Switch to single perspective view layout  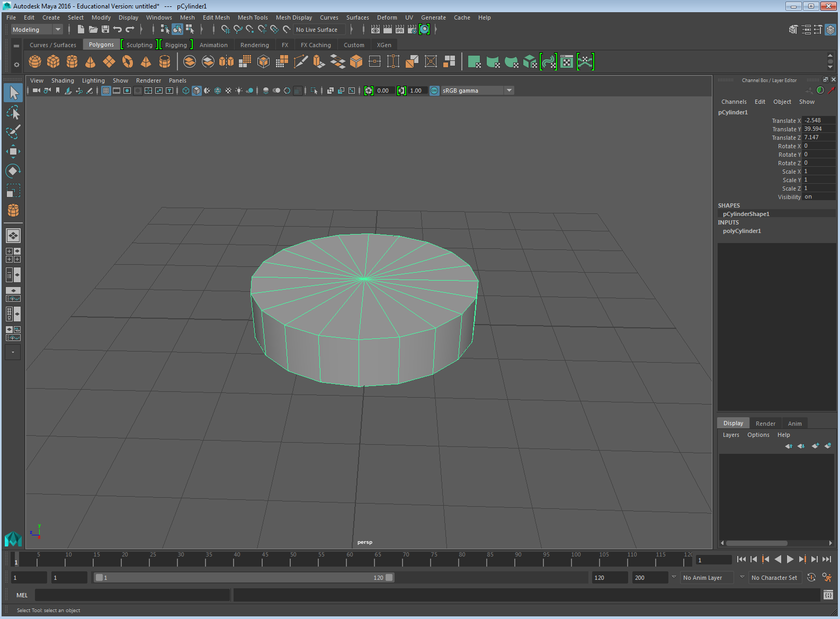tap(13, 235)
